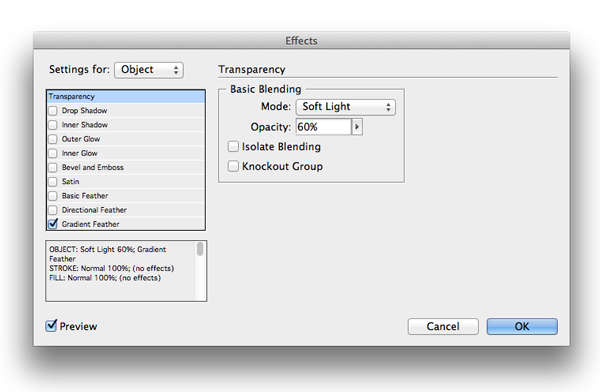Check the Drop Shadow effect box

point(53,111)
